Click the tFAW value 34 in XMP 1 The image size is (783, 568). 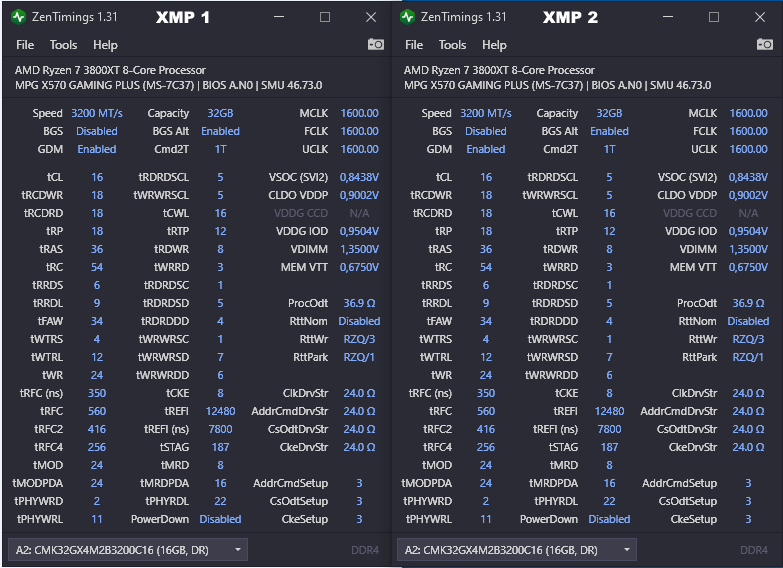coord(97,321)
